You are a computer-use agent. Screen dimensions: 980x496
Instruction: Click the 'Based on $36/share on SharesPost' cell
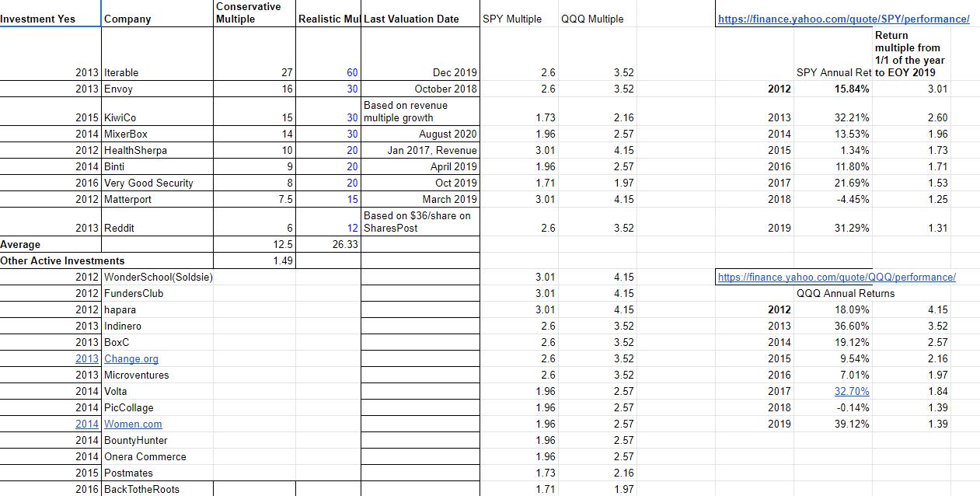click(420, 222)
